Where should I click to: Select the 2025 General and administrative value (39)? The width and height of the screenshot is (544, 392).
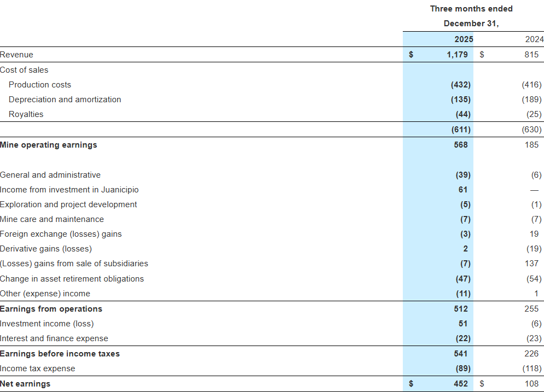[462, 175]
